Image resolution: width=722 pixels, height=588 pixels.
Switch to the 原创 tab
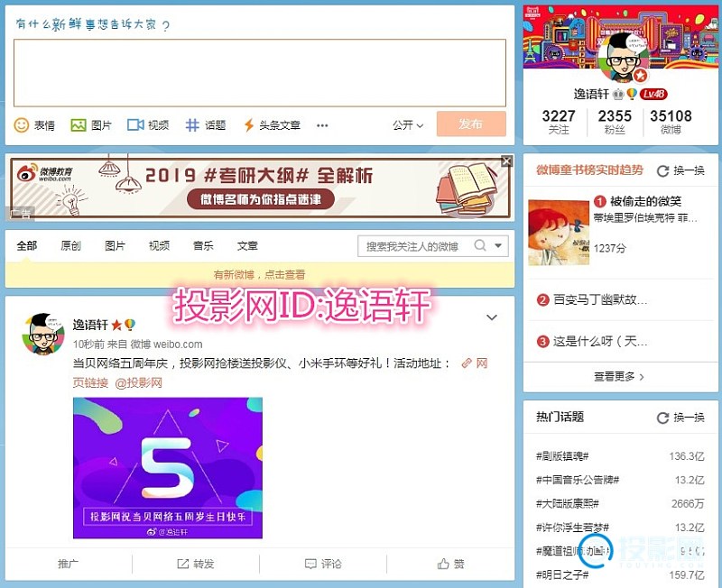point(70,246)
